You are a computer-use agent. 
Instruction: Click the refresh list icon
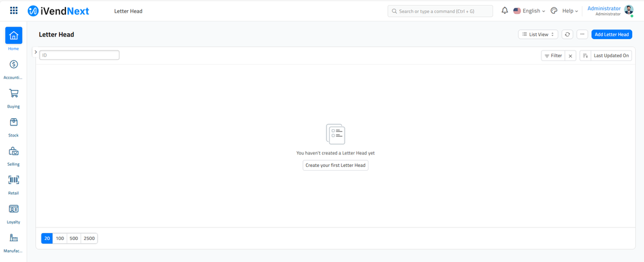567,35
